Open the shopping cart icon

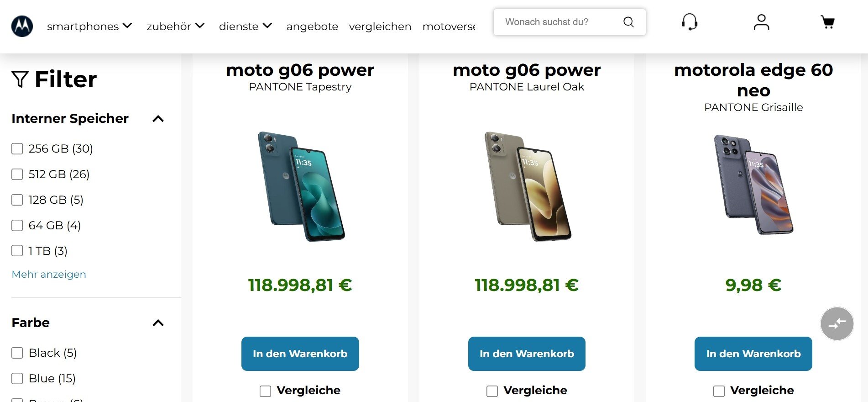click(827, 22)
